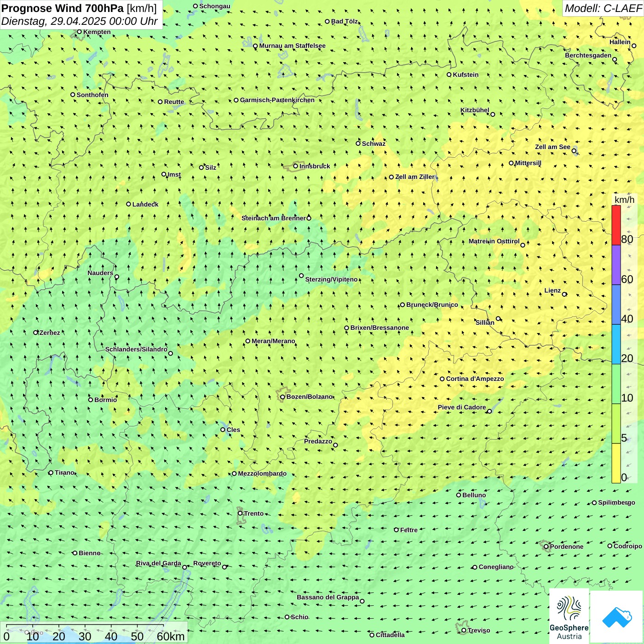Viewport: 644px width, 644px height.
Task: Click the Rovereto city label
Action: tap(207, 563)
